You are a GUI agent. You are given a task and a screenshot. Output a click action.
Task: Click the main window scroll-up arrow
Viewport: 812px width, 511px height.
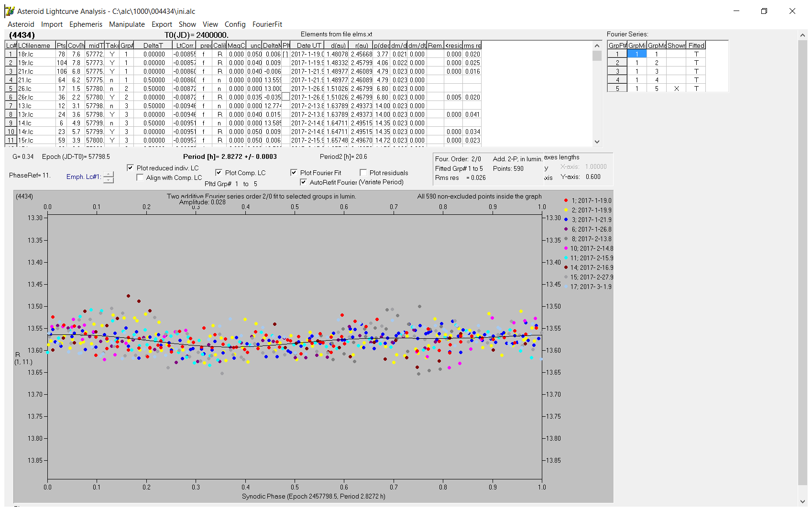pyautogui.click(x=802, y=35)
